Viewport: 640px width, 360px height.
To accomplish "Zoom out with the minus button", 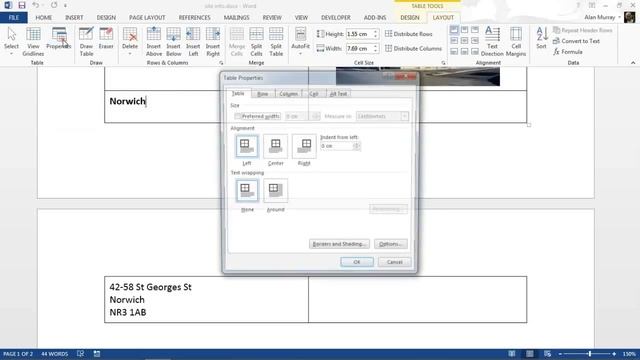I will (x=560, y=354).
